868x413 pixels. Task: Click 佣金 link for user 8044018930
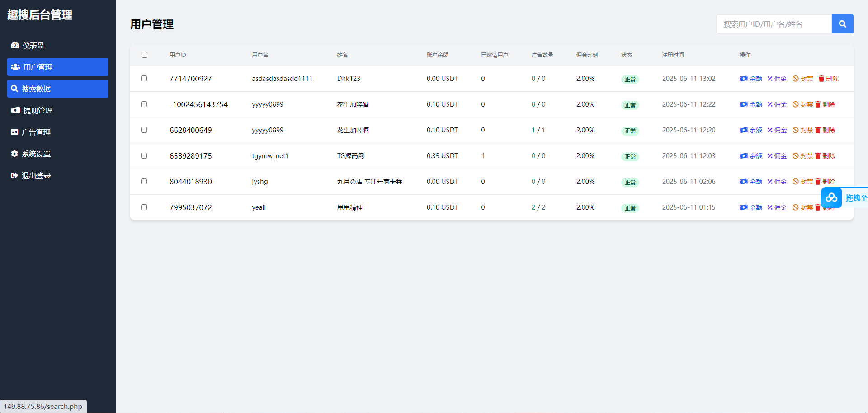(x=780, y=182)
